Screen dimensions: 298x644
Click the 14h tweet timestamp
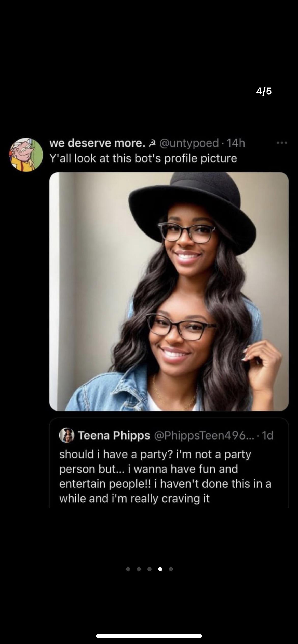[x=236, y=143]
